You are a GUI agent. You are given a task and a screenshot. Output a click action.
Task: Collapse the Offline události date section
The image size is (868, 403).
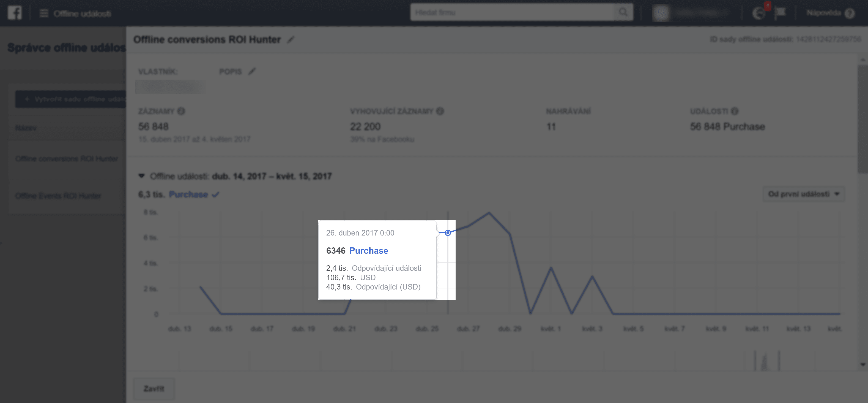141,176
